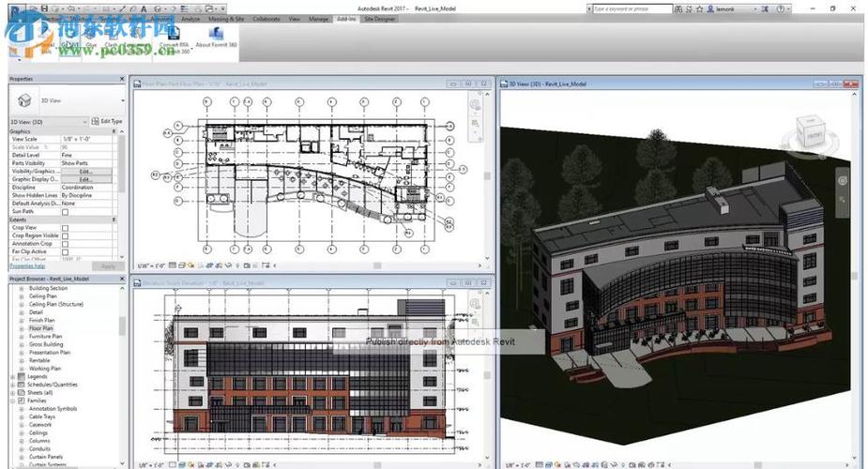Select 'Annotation Symbols' under Families
The width and height of the screenshot is (868, 469).
click(x=53, y=409)
